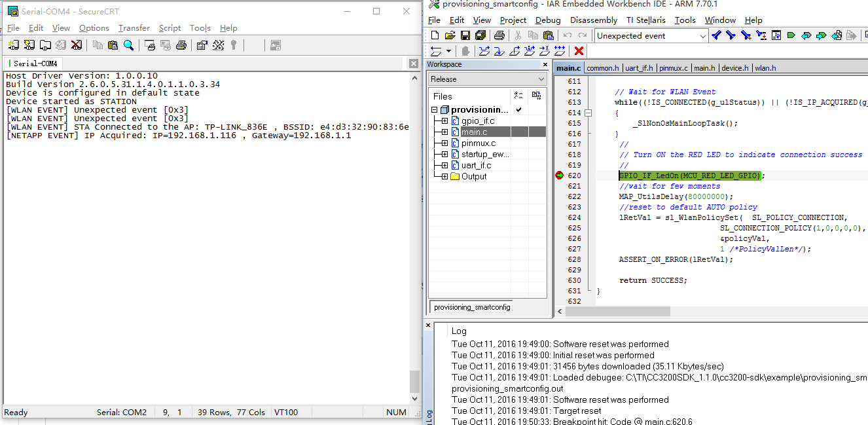Open TI Stellaris menu in IAR
This screenshot has height=425, width=868.
(x=645, y=20)
